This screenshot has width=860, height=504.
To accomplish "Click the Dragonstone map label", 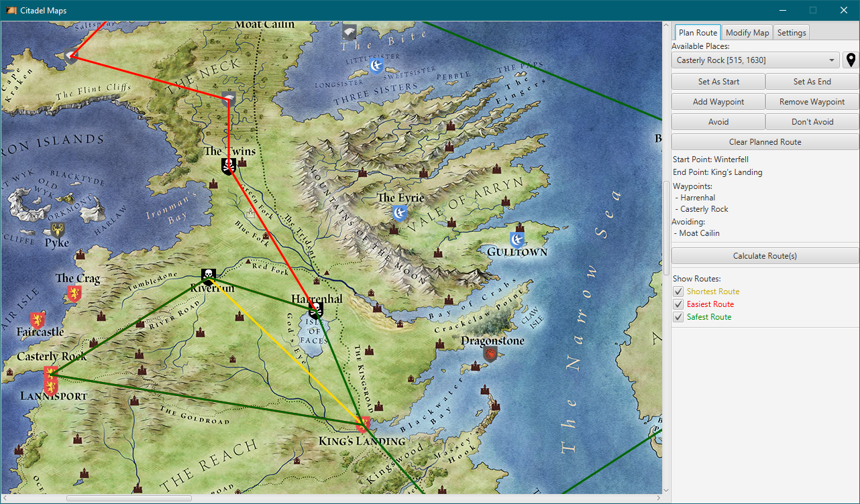I will [492, 341].
